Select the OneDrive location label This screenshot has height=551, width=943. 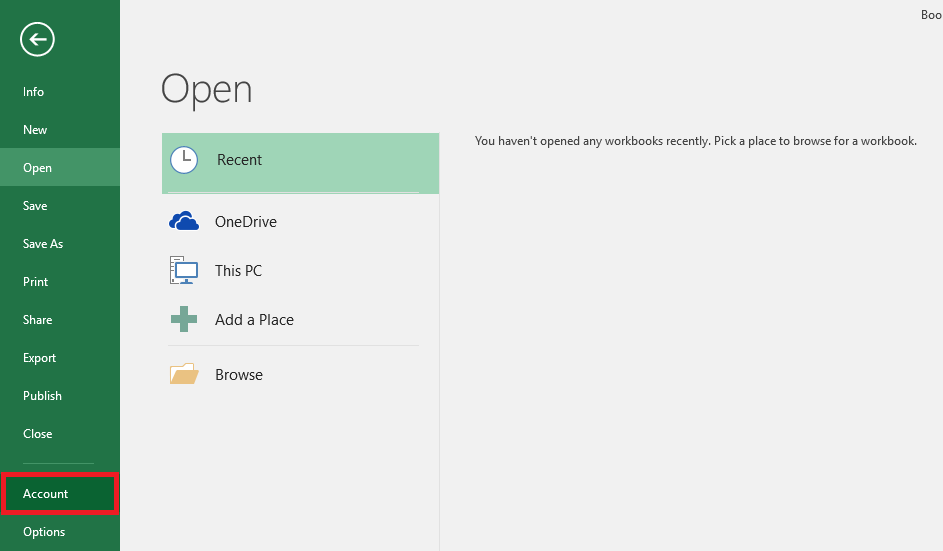coord(246,221)
